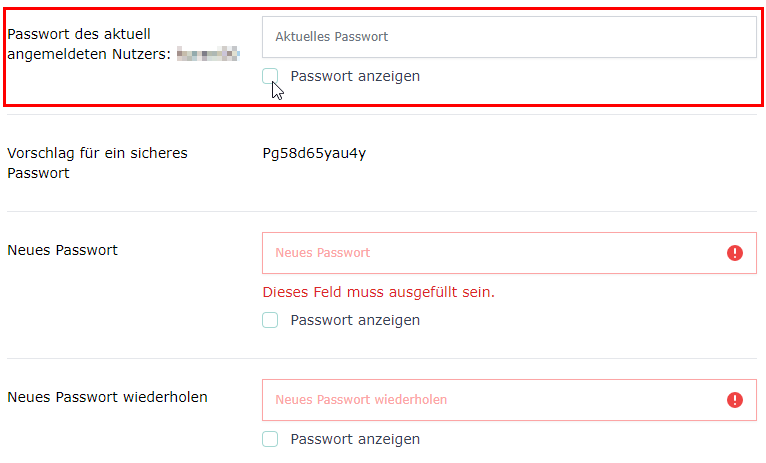Click 'Passwort anzeigen' label text below the error message
The width and height of the screenshot is (766, 463).
(355, 320)
